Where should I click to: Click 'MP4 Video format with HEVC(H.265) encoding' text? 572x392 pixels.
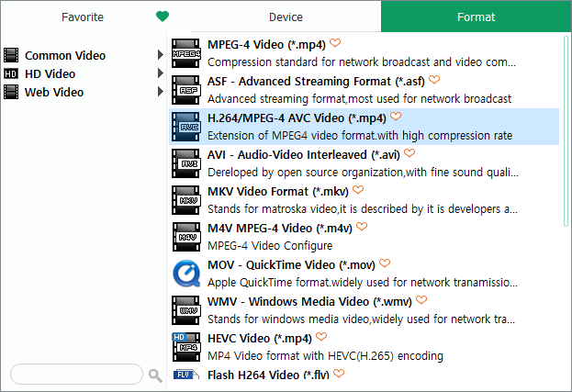325,356
